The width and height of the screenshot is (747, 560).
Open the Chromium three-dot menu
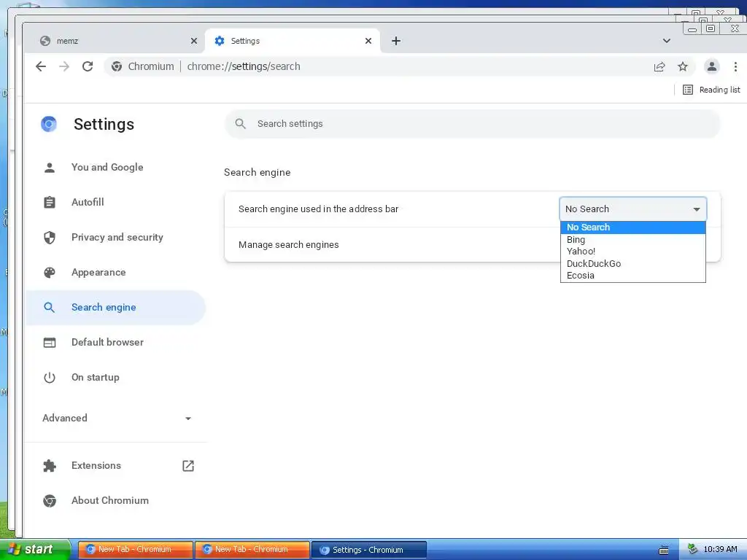pyautogui.click(x=735, y=66)
